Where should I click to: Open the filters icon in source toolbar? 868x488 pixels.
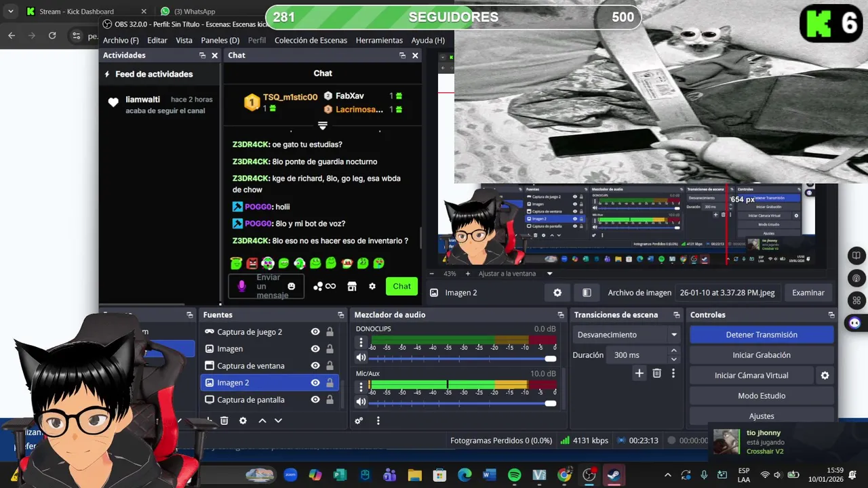(587, 293)
